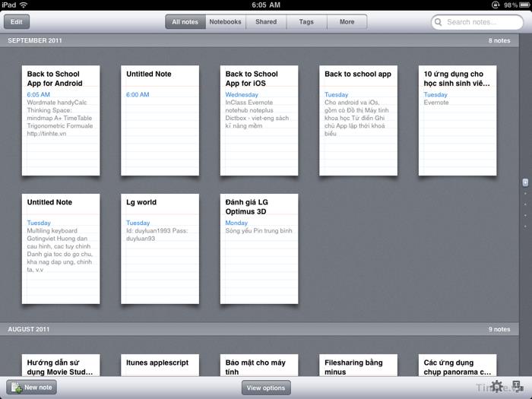Screen dimensions: 532x399
Task: Open the Shared tab
Action: point(266,22)
